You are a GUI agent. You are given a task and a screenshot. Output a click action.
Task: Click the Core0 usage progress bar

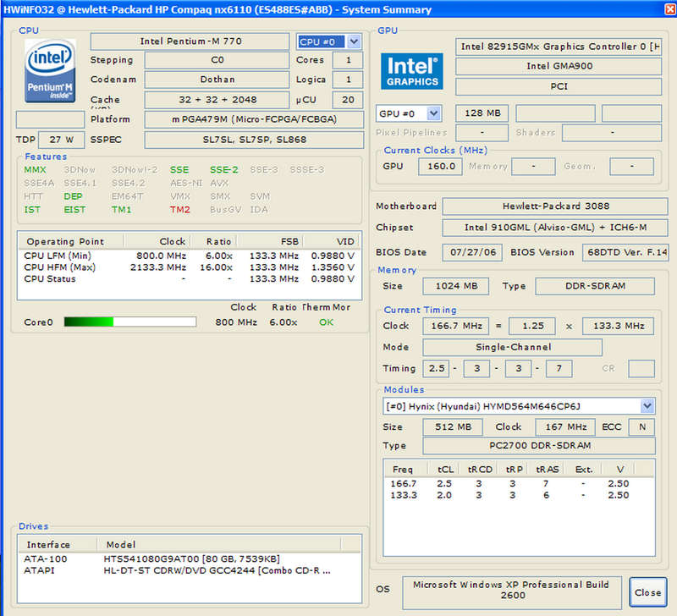tap(130, 322)
